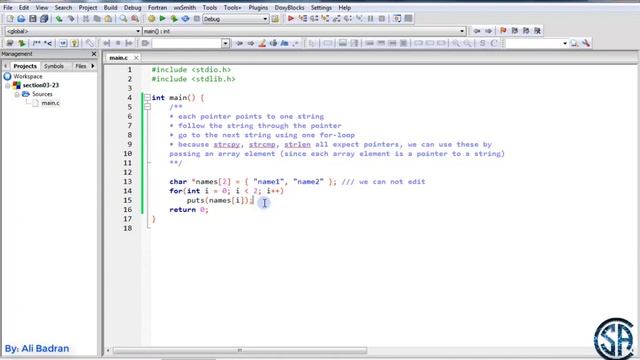Toggle comment fold marker at line 5
Screen dimensions: 640x360
pos(147,107)
